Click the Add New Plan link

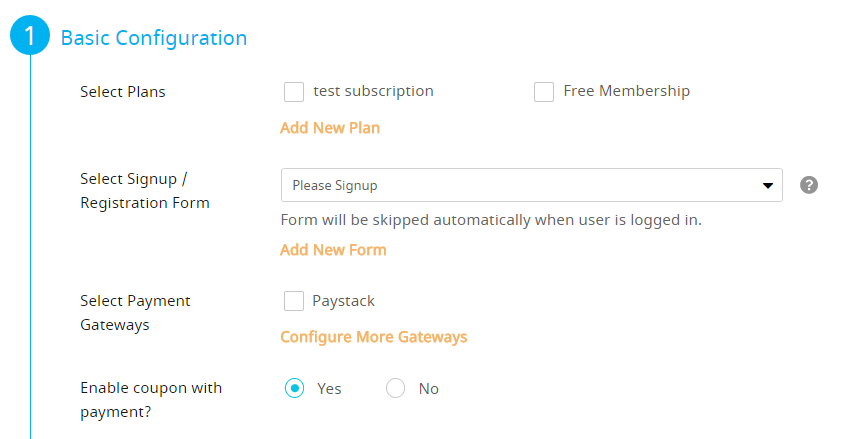pyautogui.click(x=330, y=128)
